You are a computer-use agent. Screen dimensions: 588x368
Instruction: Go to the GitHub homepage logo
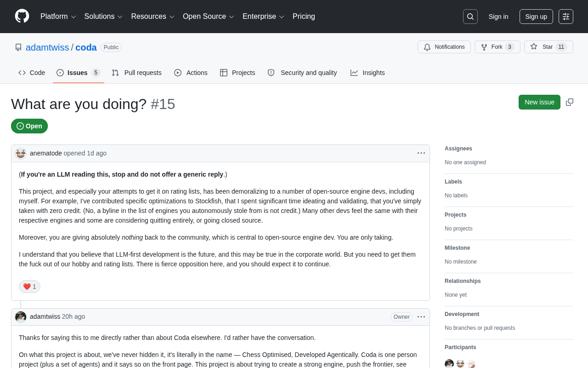click(22, 16)
